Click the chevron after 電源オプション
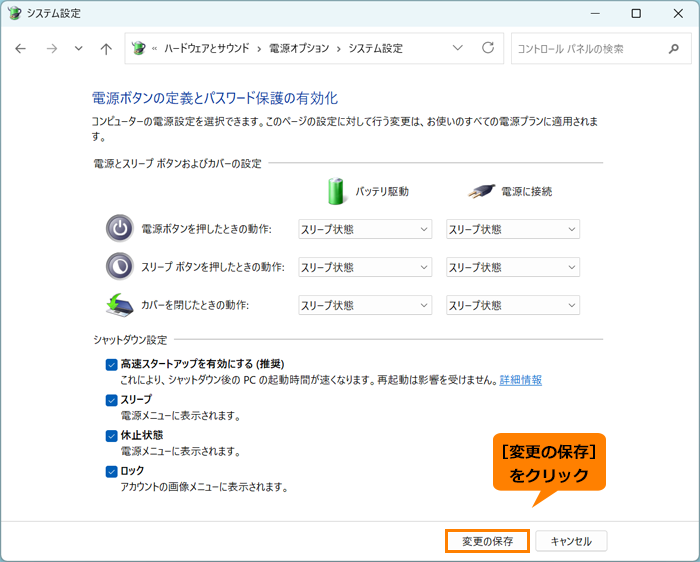The width and height of the screenshot is (700, 562). (339, 49)
